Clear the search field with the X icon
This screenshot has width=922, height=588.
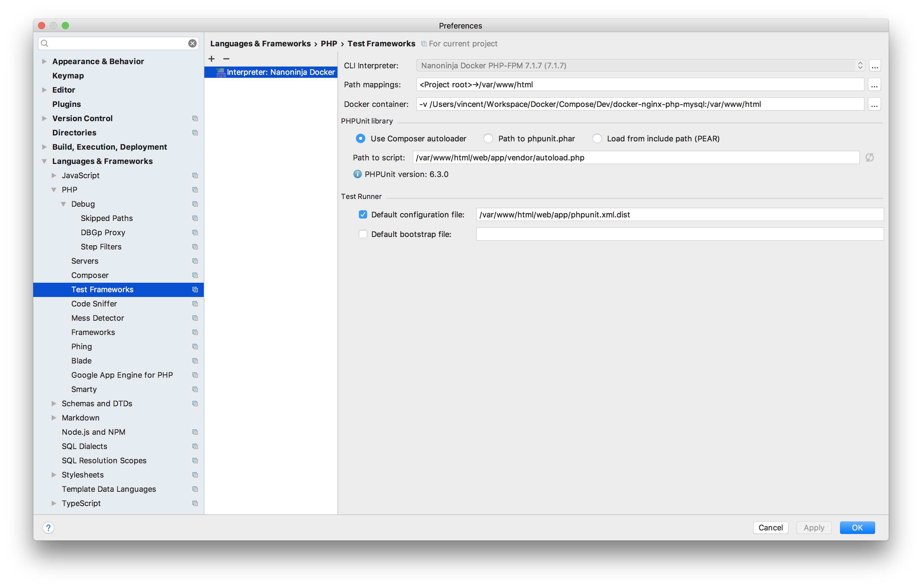(x=192, y=43)
